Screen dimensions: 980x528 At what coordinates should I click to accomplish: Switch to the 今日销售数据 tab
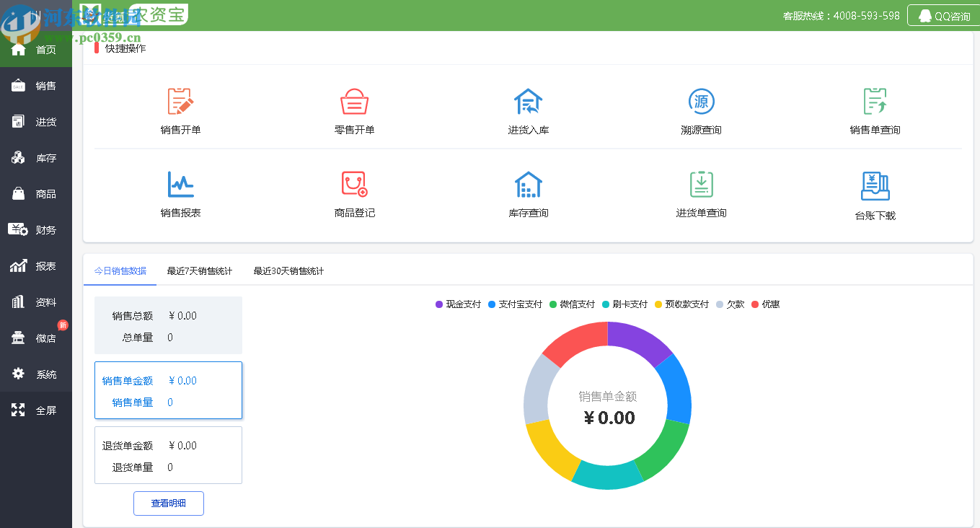(120, 271)
